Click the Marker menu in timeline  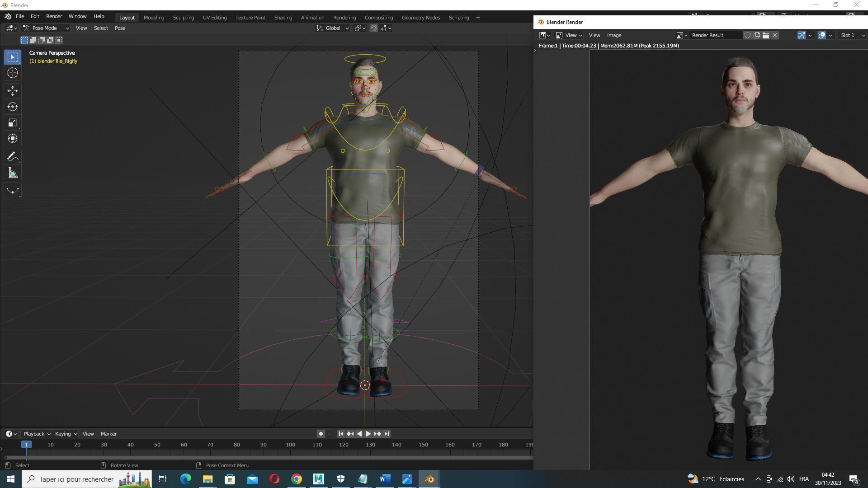coord(108,434)
